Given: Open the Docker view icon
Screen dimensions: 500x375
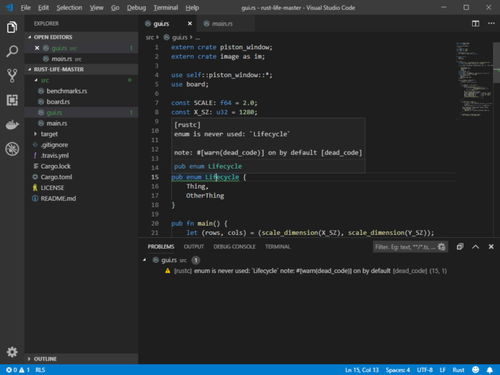Looking at the screenshot, I should (12, 125).
